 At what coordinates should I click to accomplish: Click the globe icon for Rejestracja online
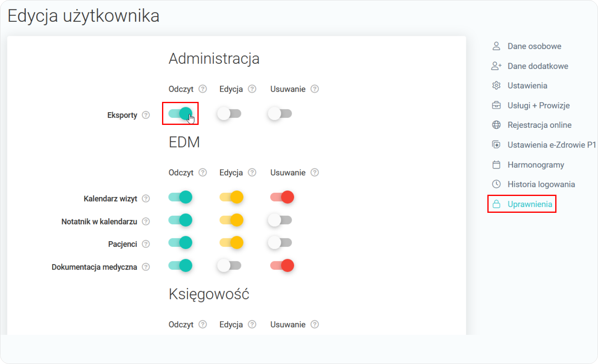496,125
